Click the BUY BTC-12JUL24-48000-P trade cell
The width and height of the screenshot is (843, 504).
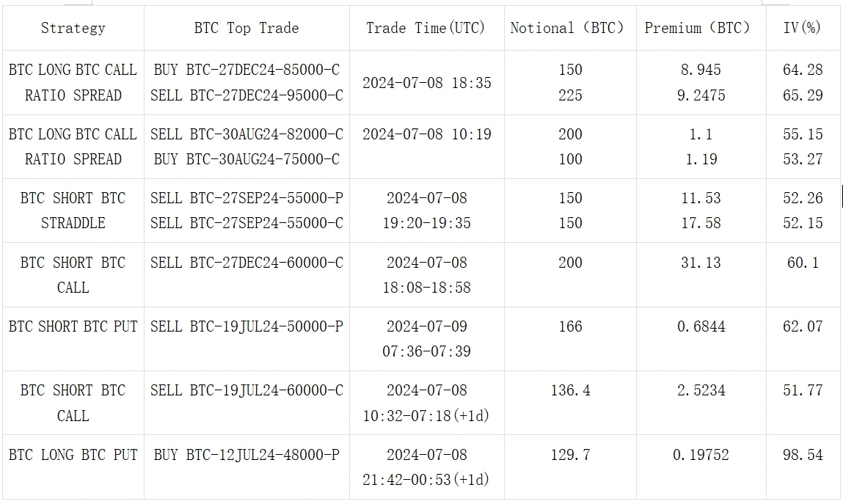[247, 455]
